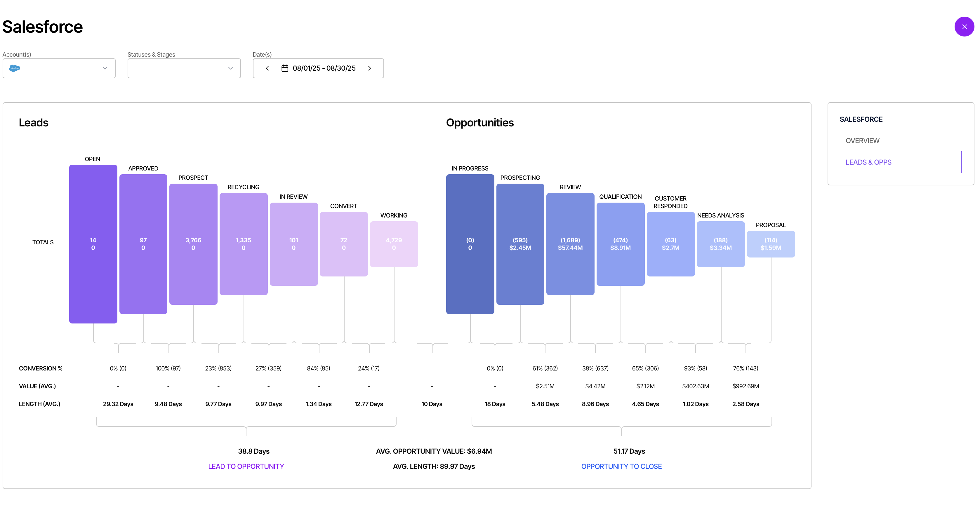This screenshot has width=980, height=522.
Task: Click the Review opportunities bar $57.44M
Action: [x=570, y=244]
